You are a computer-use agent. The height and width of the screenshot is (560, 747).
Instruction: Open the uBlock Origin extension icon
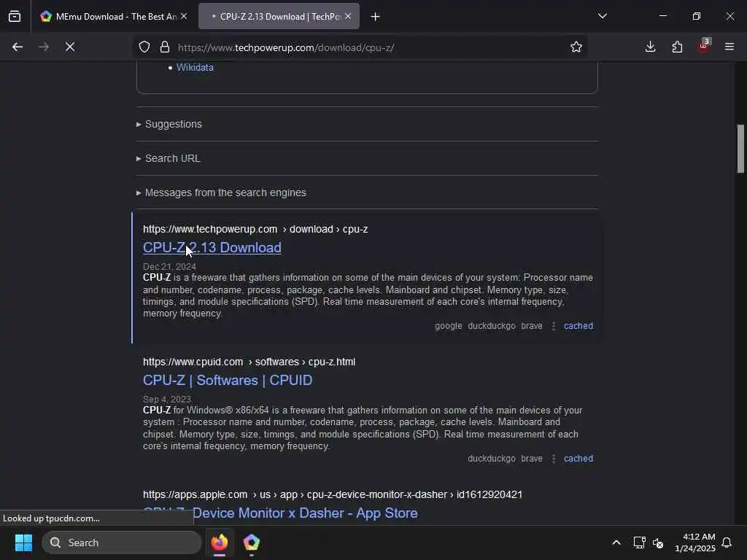click(704, 46)
